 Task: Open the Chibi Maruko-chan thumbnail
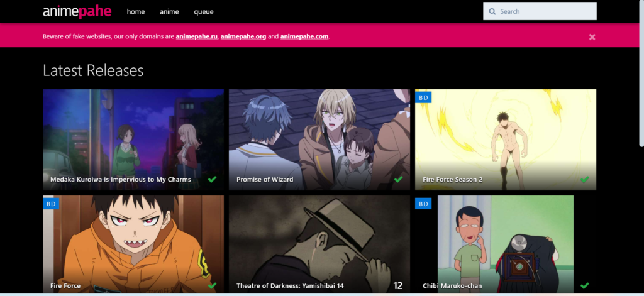pos(505,244)
